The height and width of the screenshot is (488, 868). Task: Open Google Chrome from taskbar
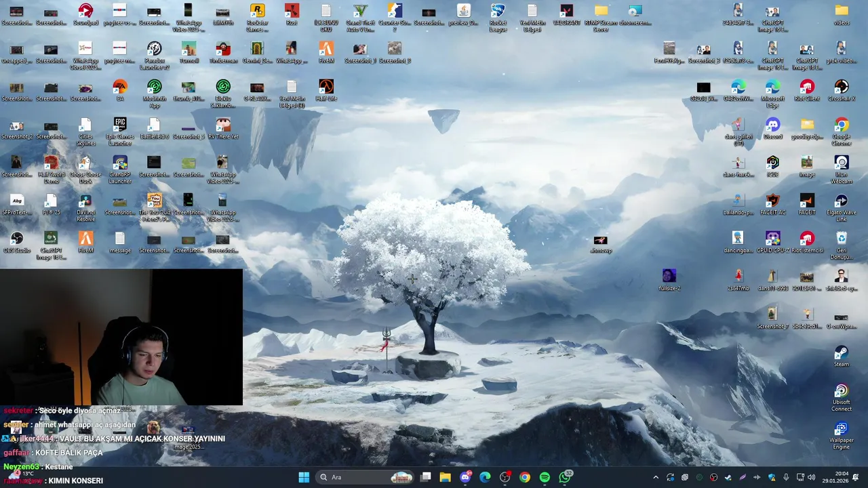(x=525, y=477)
